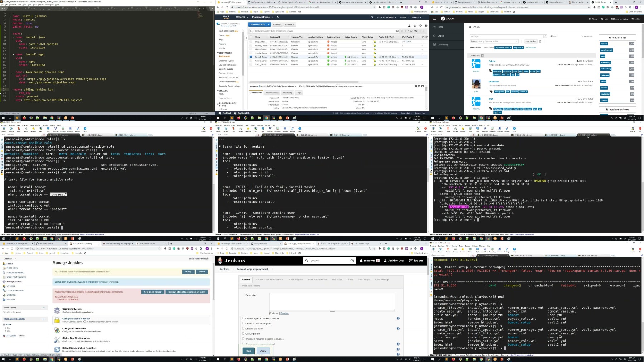Save the Jenkins job configuration

pos(249,351)
